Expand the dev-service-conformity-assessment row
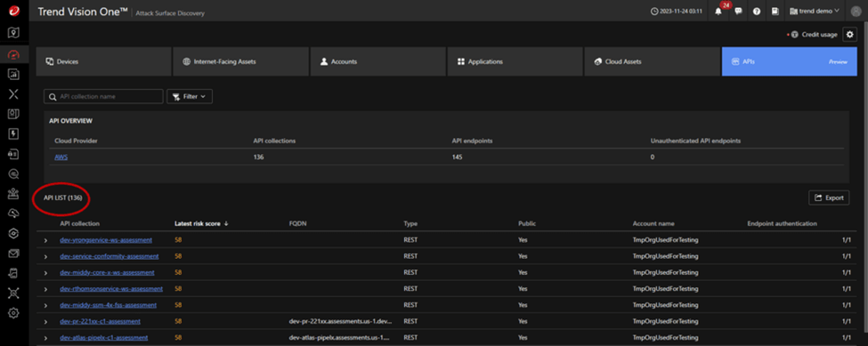 pos(46,256)
